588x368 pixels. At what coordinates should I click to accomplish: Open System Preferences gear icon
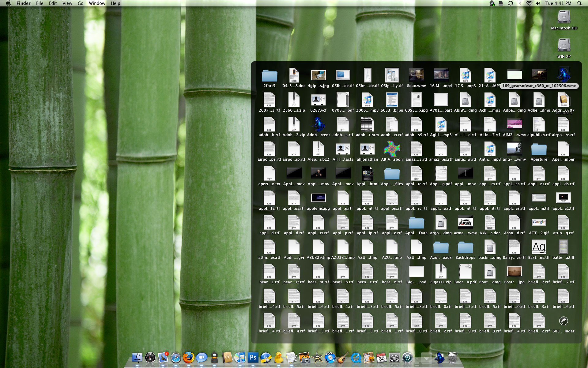click(394, 358)
